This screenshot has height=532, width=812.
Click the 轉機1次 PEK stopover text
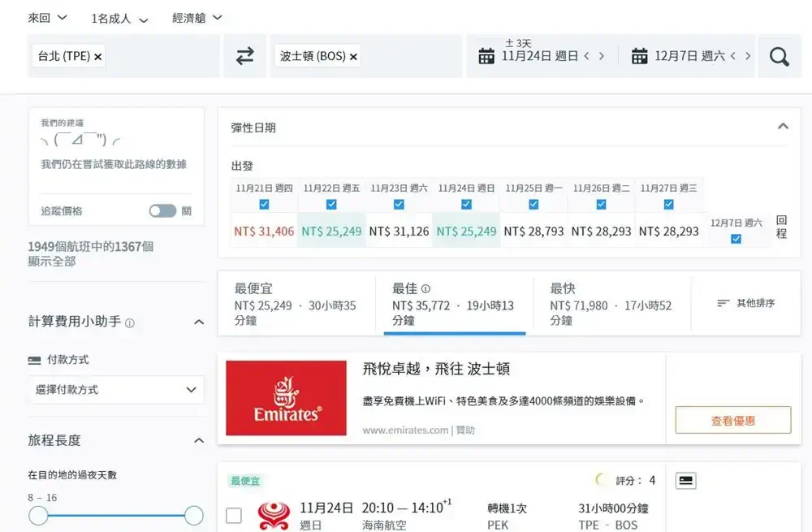507,517
